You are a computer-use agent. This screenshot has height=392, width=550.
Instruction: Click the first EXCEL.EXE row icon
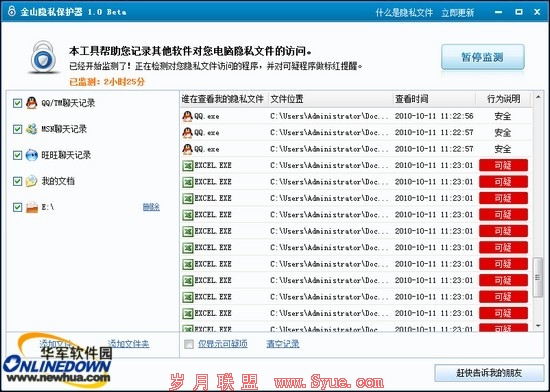tap(188, 165)
